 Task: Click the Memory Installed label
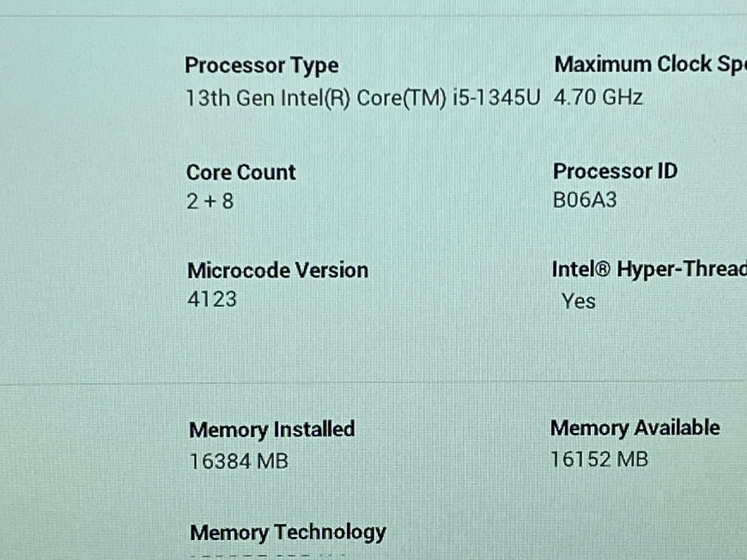(272, 429)
